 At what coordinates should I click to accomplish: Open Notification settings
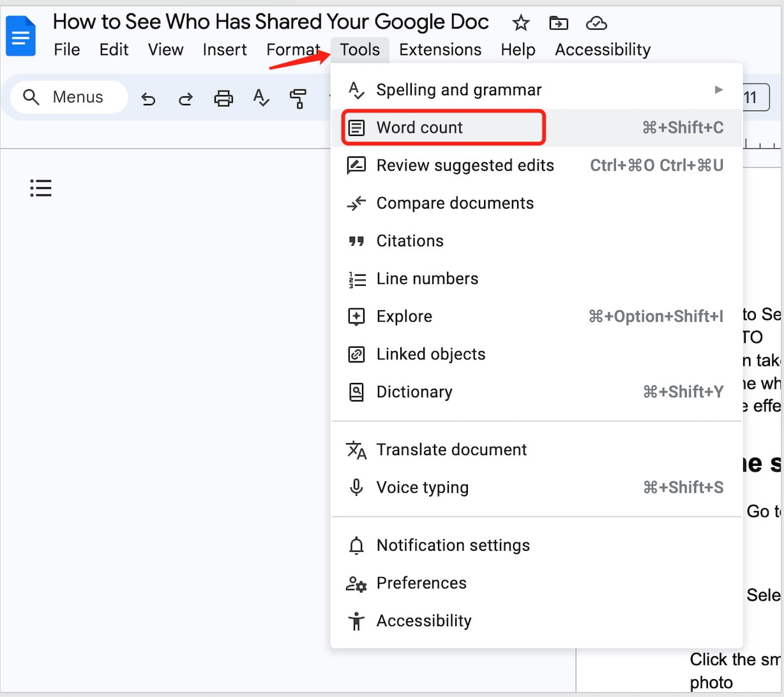click(537, 545)
